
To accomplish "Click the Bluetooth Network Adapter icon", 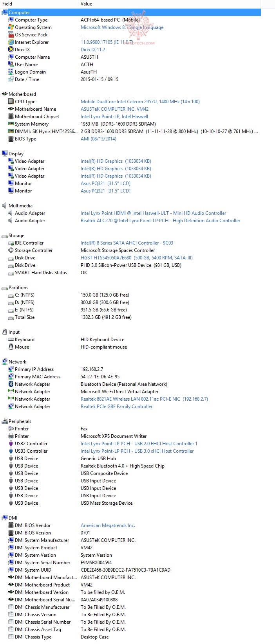I will coord(11,384).
